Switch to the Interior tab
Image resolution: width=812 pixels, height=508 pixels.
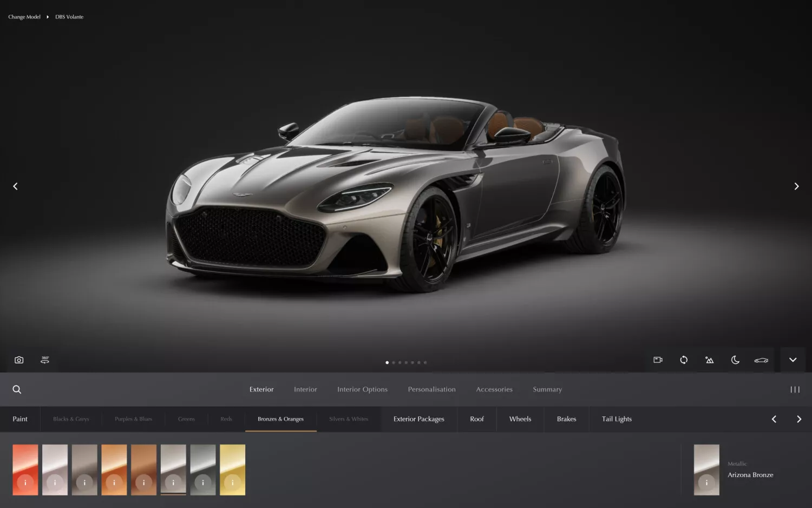[305, 389]
